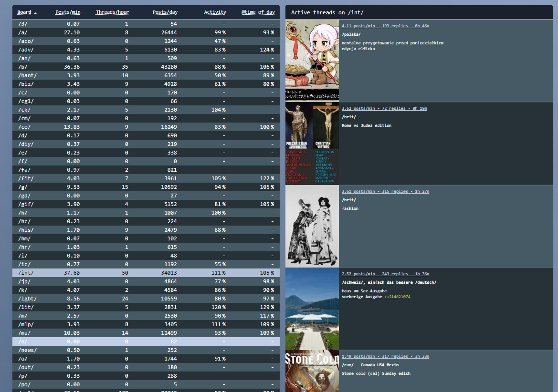Select the /cgl/ board row

[146, 101]
